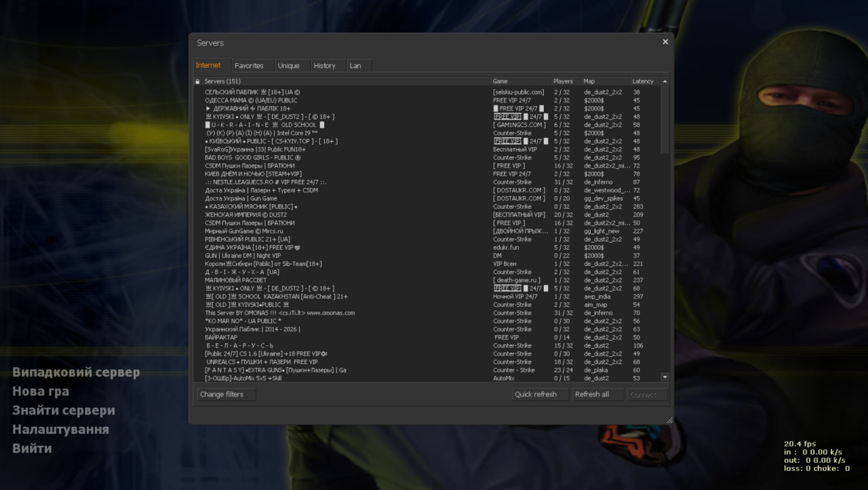
Task: Select the Lan tab
Action: 355,66
